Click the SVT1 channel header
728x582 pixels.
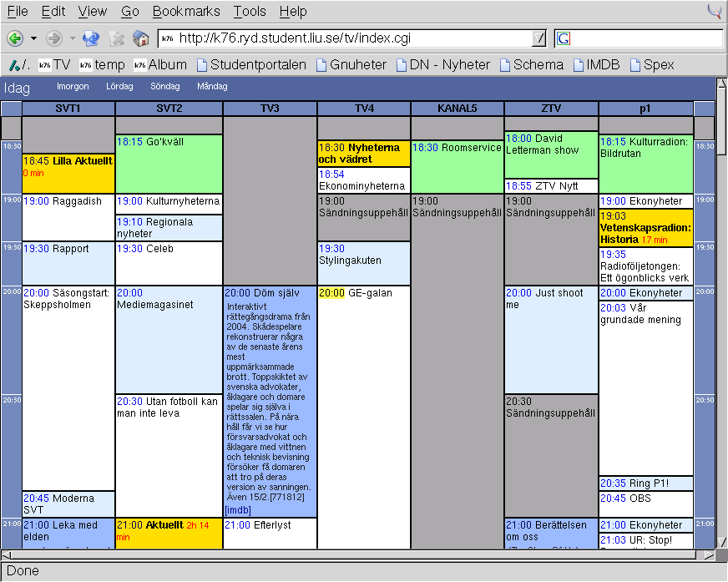pyautogui.click(x=68, y=109)
